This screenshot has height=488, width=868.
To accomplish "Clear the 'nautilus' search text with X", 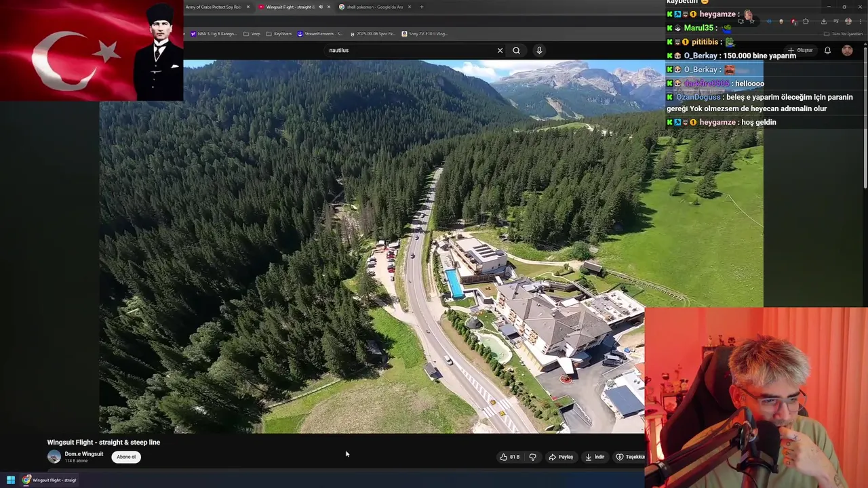I will tap(500, 50).
